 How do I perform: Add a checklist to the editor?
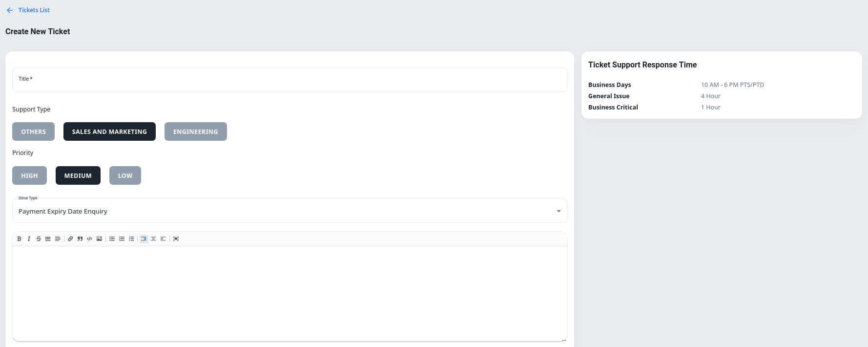click(131, 239)
